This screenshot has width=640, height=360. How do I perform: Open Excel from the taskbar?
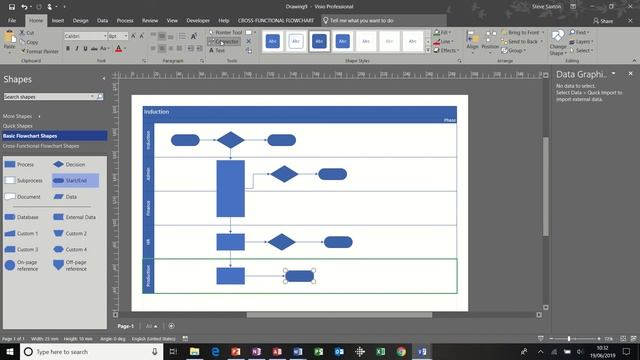[x=380, y=352]
